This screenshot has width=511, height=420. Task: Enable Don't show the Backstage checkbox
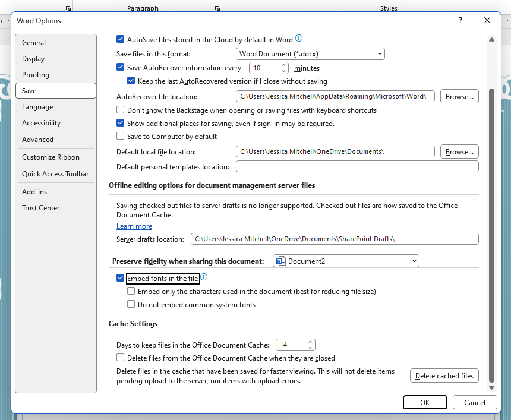point(120,110)
